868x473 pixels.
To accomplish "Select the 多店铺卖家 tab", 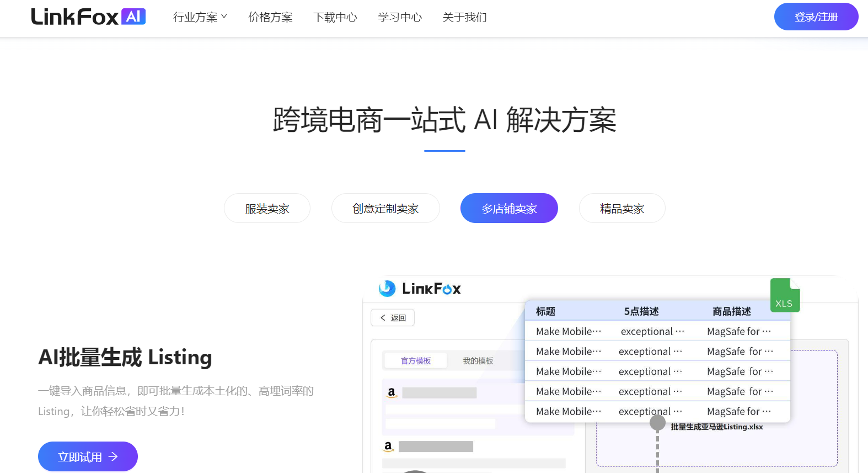I will point(509,208).
